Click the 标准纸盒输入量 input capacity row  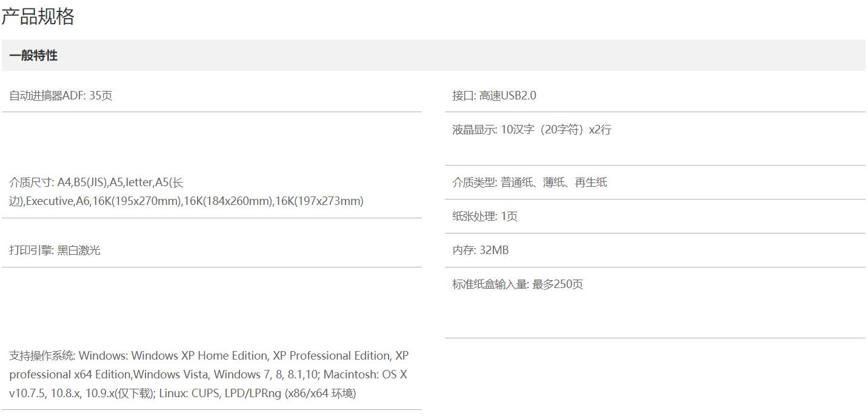click(517, 284)
